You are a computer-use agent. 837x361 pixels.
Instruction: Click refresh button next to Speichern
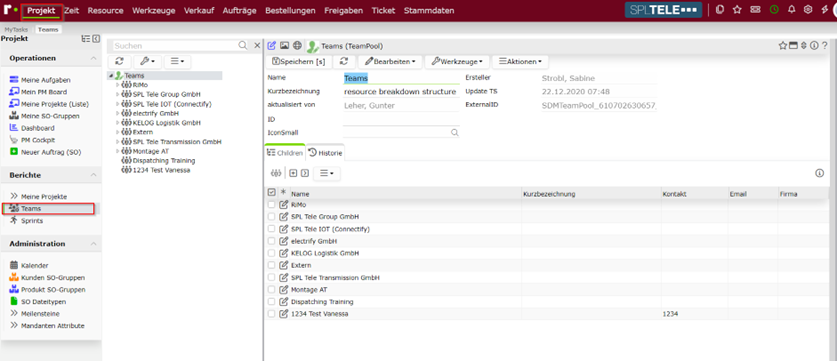click(344, 62)
